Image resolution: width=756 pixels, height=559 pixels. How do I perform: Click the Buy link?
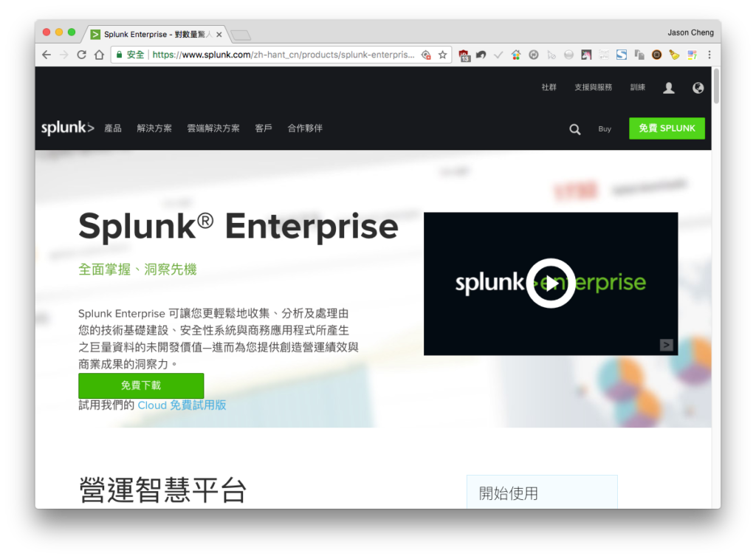(x=605, y=128)
